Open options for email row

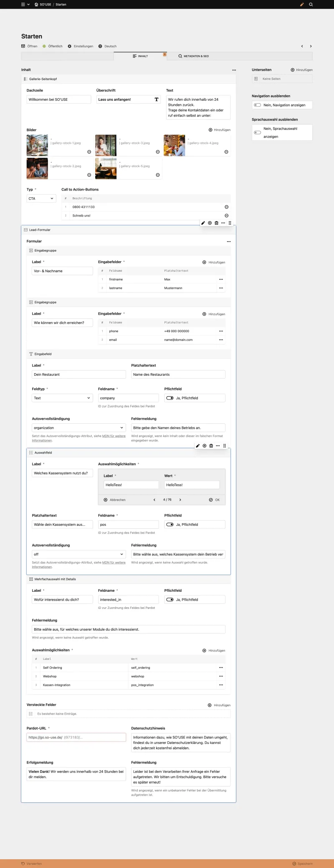(x=221, y=340)
